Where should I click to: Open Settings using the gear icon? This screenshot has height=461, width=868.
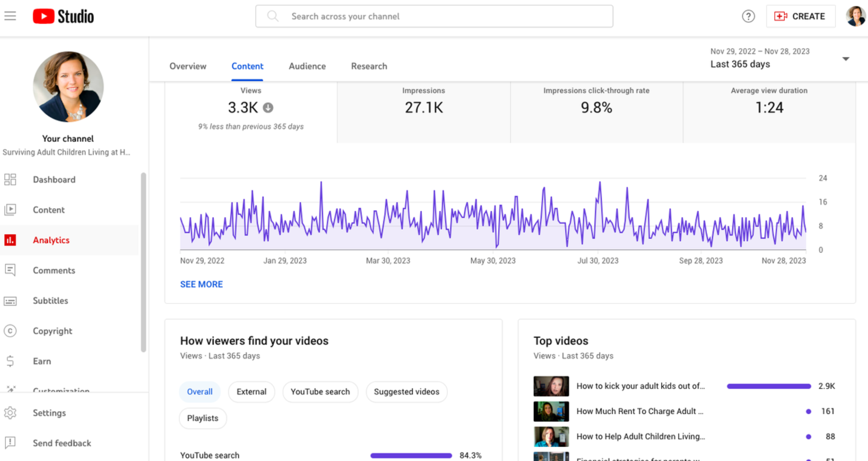[10, 413]
